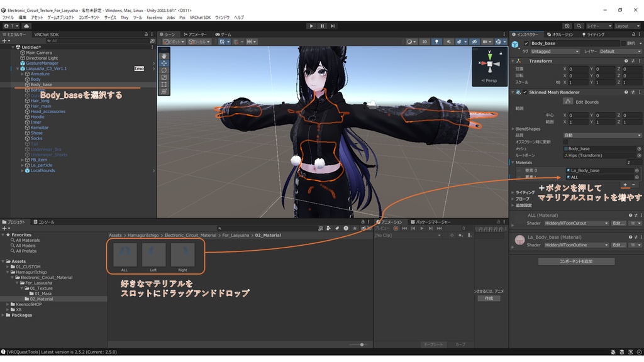
Task: Switch to the Game tab
Action: 223,35
